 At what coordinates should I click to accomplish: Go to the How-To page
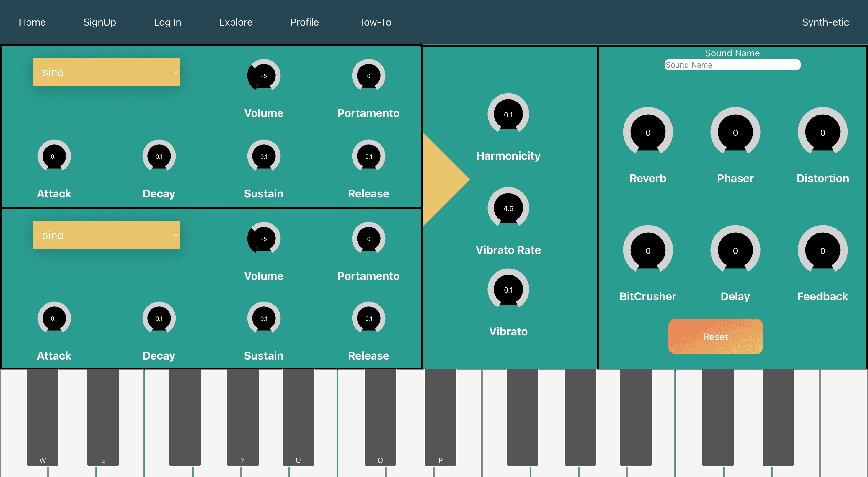point(374,22)
